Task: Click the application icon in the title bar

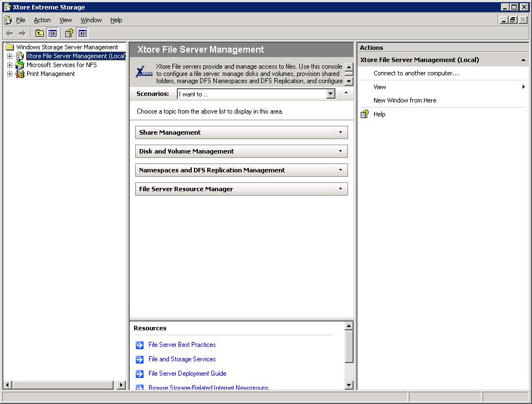Action: pyautogui.click(x=7, y=7)
